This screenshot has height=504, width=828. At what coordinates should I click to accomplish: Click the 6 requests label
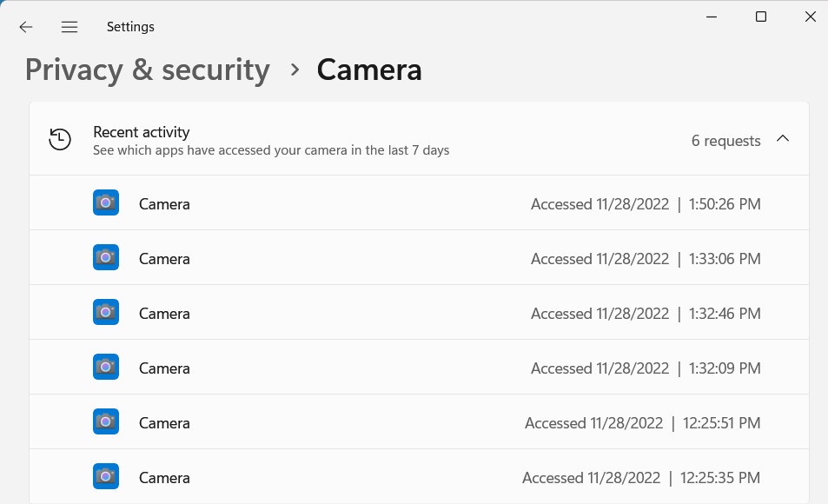(725, 141)
